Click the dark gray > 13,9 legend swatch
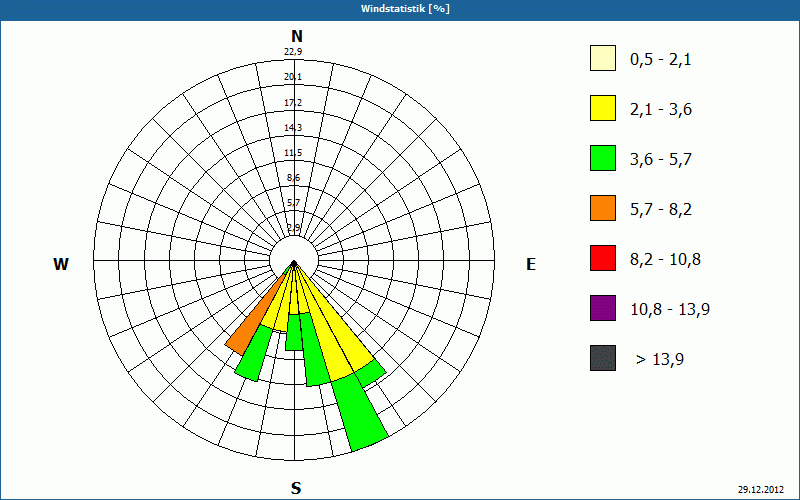 (x=603, y=358)
